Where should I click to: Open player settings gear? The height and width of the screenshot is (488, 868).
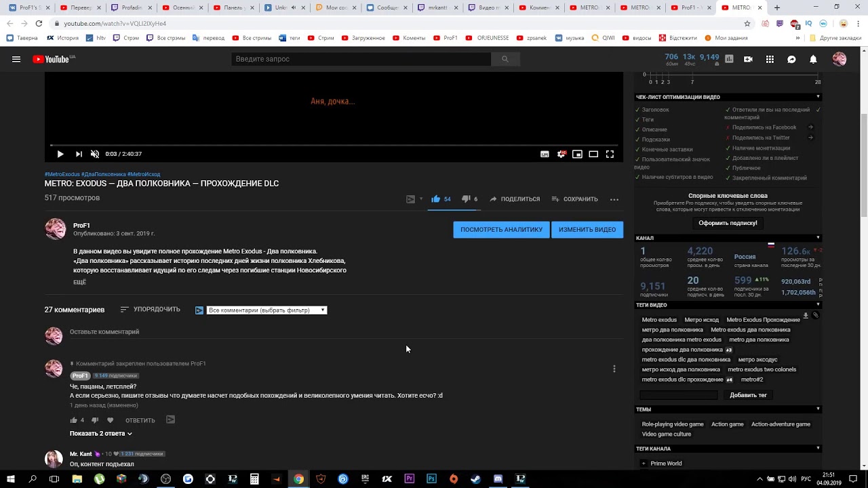561,154
